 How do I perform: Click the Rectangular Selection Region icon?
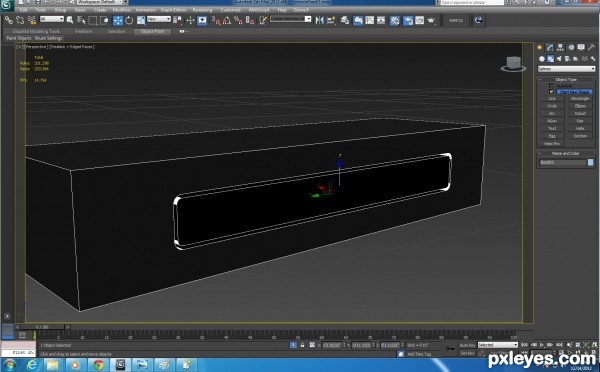tap(93, 20)
